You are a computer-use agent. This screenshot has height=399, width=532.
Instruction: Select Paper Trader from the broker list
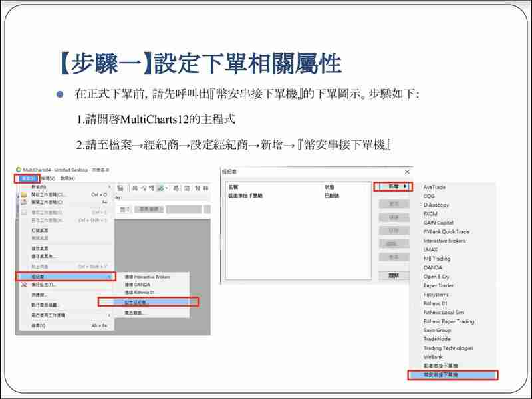(438, 286)
